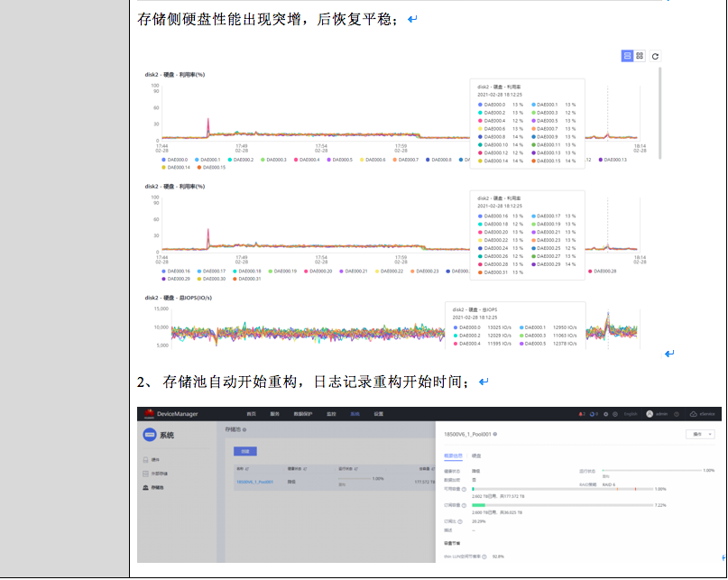Toggle DAE000.22 series in second chart legend
The width and height of the screenshot is (728, 580).
(x=389, y=272)
